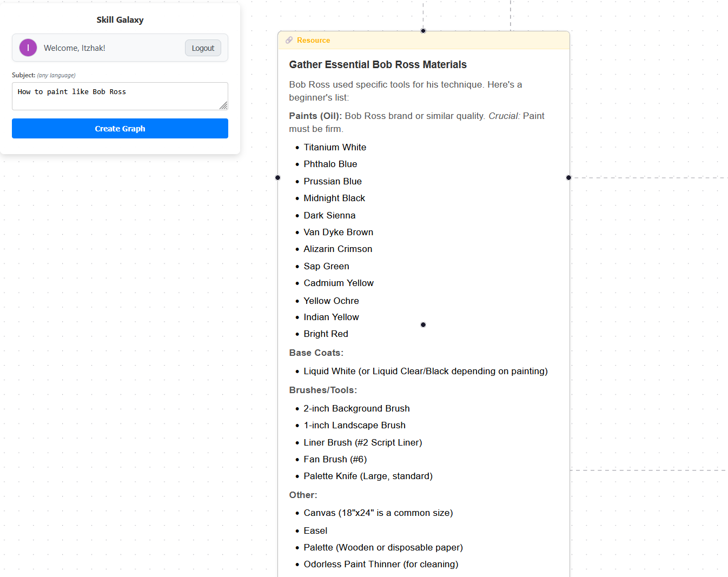Click the link icon beside Resource label
This screenshot has height=577, width=728.
click(289, 40)
